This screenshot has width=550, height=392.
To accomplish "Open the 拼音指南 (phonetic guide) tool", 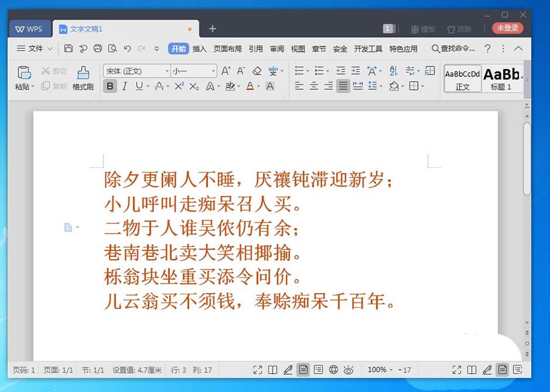I will (273, 70).
